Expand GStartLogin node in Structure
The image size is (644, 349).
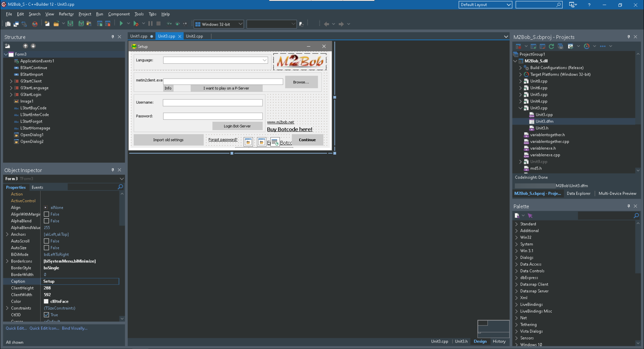point(11,94)
